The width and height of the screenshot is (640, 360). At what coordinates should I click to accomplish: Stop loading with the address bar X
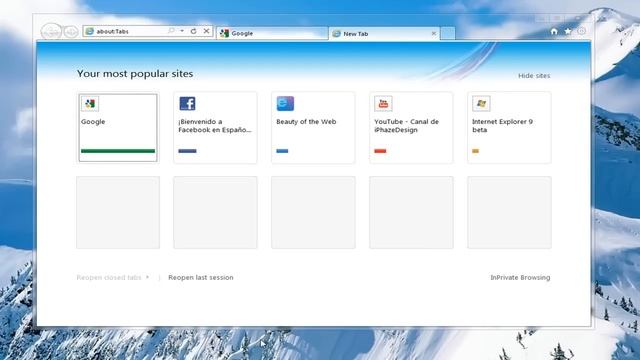click(207, 31)
